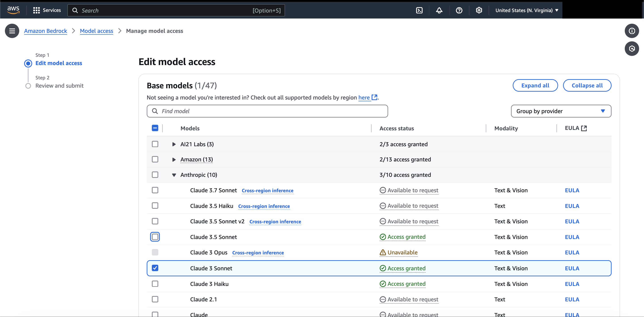Click the Collapse all button
Viewport: 644px width, 317px height.
[x=587, y=85]
